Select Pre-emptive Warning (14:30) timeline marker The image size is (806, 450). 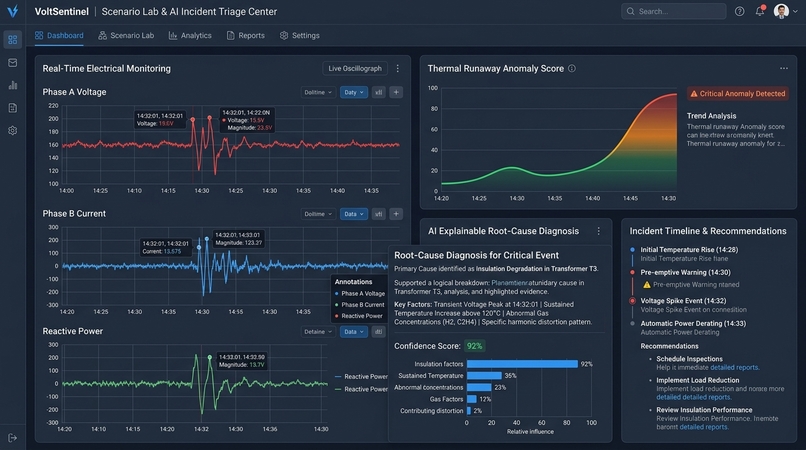click(632, 273)
